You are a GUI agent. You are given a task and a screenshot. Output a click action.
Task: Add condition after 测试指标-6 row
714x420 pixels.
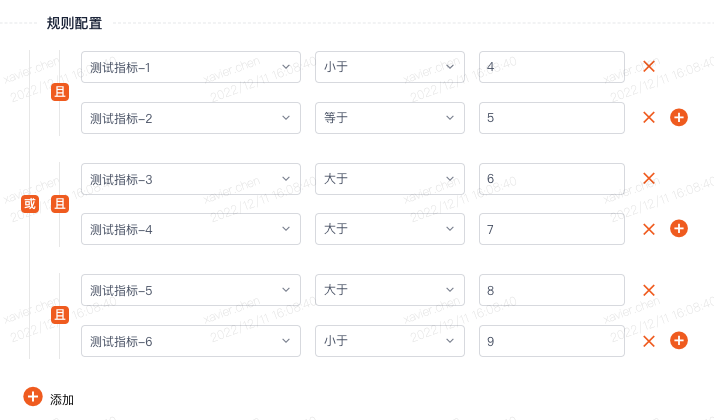pos(678,341)
